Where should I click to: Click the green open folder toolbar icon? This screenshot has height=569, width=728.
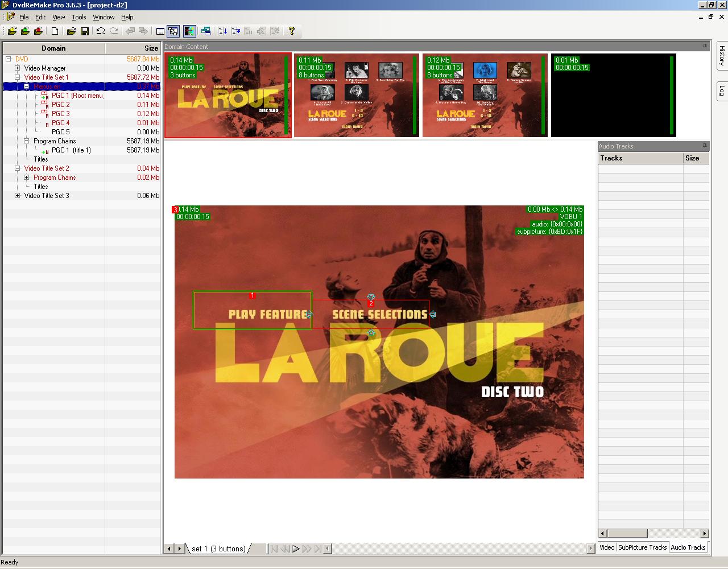click(25, 31)
